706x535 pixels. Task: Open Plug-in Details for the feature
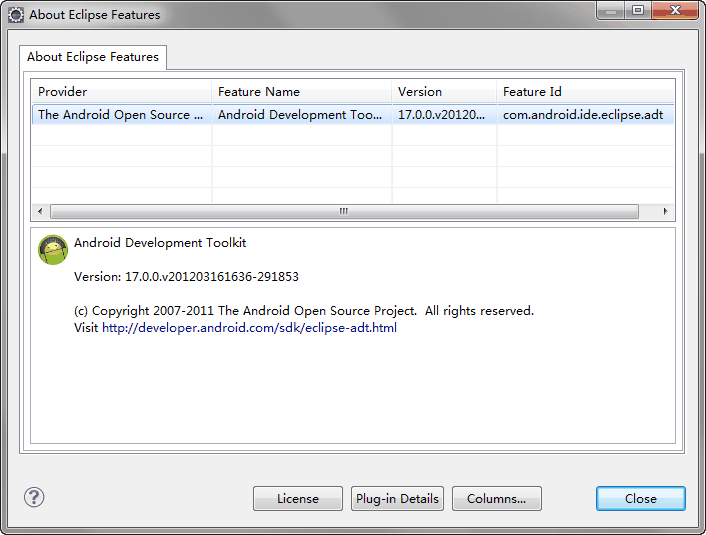tap(397, 499)
